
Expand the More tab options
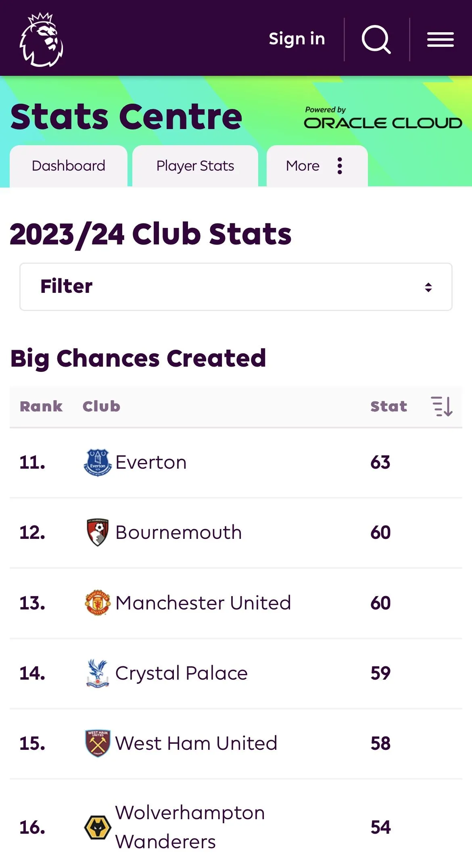(317, 166)
